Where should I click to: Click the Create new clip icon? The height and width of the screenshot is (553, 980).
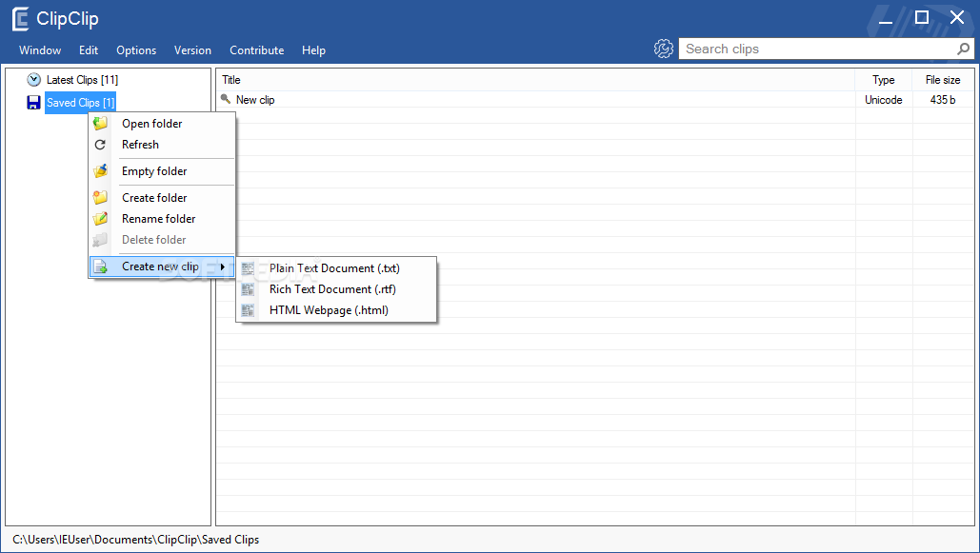(x=100, y=267)
